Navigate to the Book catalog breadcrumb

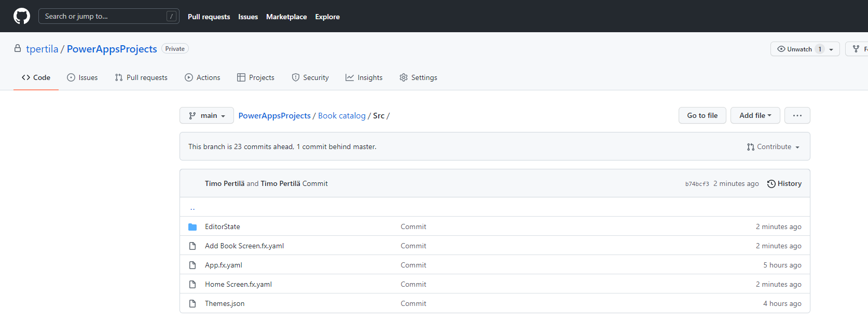[341, 116]
